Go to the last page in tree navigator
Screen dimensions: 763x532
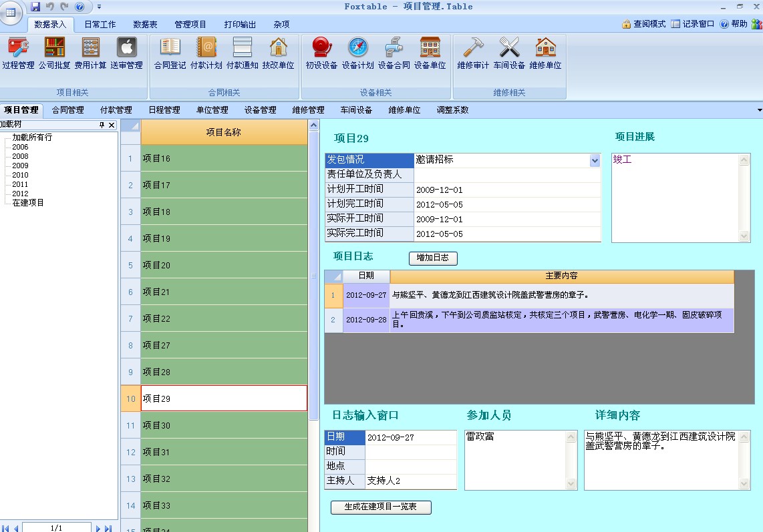tap(108, 528)
